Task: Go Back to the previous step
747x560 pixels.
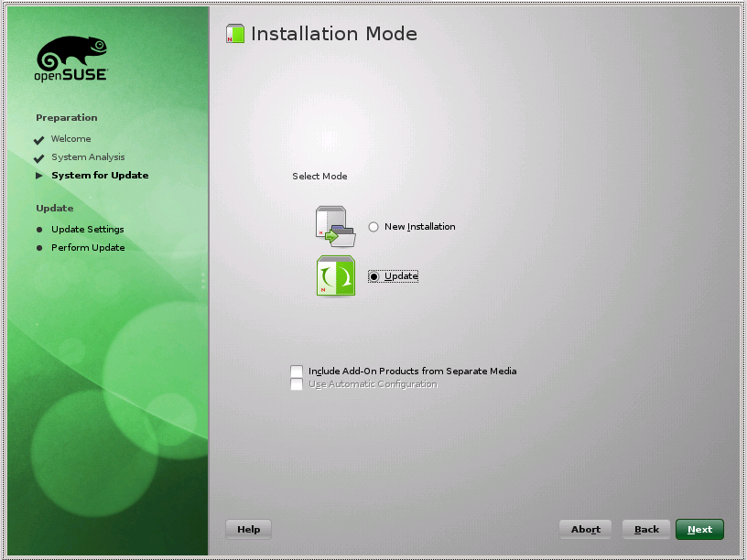Action: point(646,529)
